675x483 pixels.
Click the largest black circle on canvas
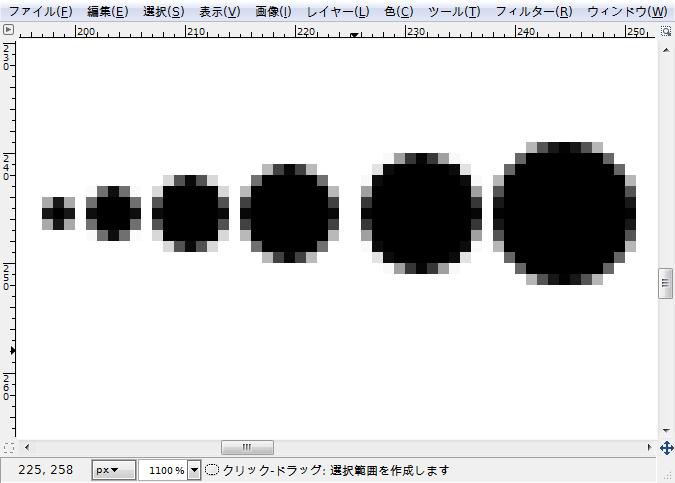[564, 213]
